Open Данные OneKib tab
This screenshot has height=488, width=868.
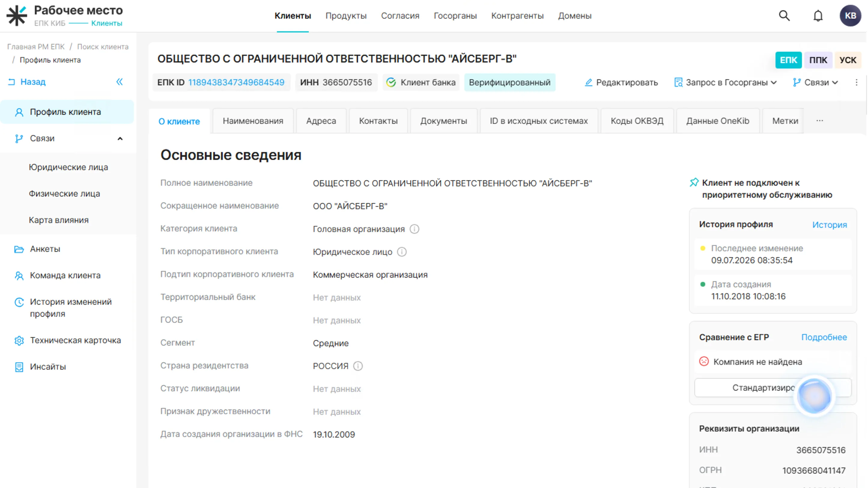pos(718,121)
